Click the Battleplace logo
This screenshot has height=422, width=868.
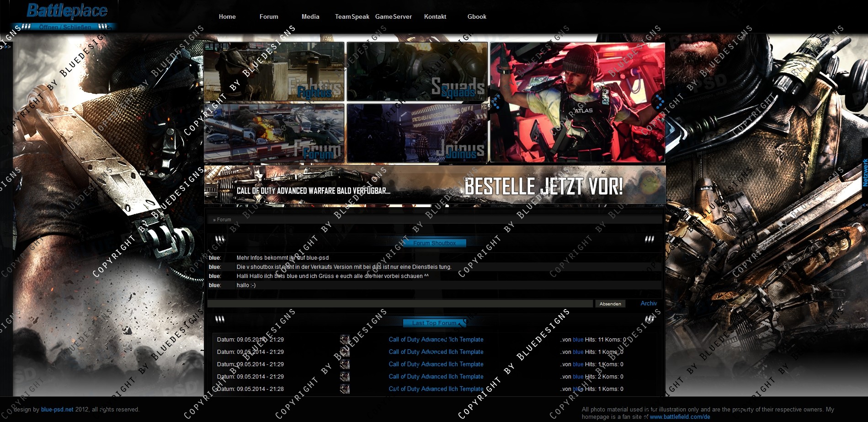click(x=67, y=11)
